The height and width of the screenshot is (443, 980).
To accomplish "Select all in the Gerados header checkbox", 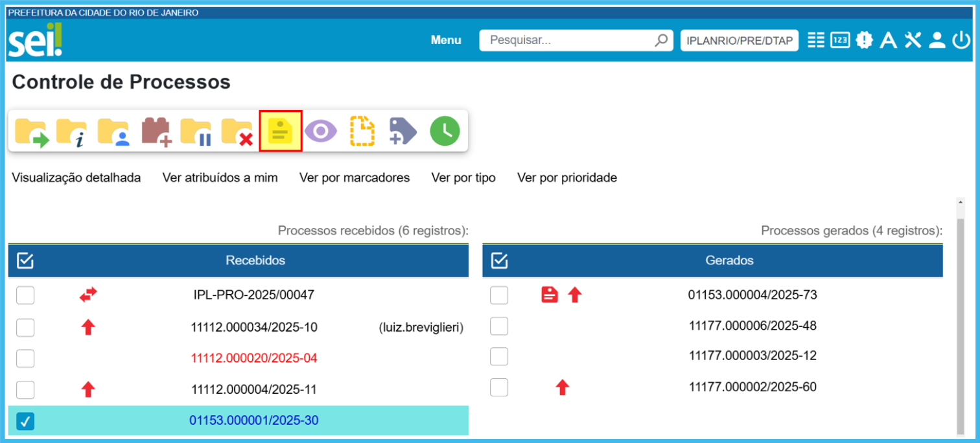I will pos(499,261).
